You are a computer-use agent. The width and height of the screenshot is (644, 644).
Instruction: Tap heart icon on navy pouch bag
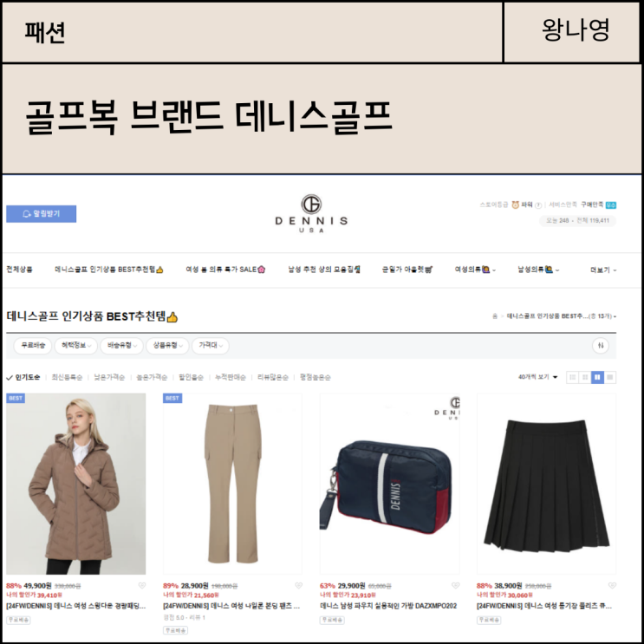[x=456, y=586]
